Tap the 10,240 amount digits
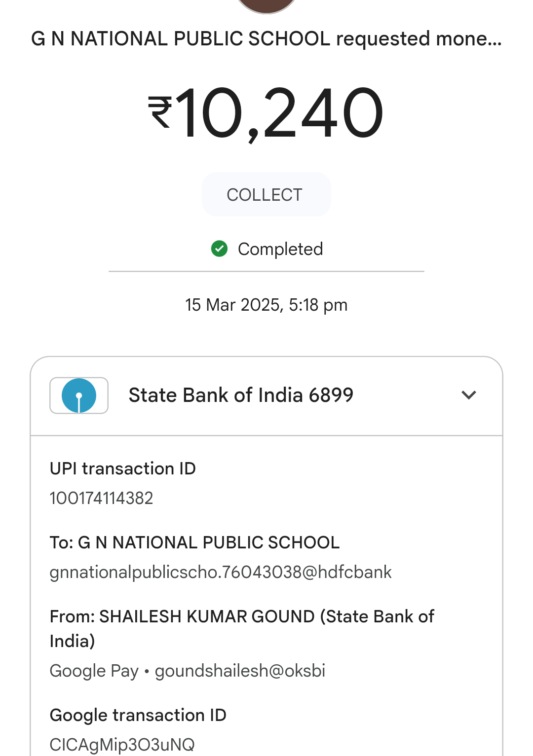Image resolution: width=533 pixels, height=756 pixels. (x=280, y=113)
